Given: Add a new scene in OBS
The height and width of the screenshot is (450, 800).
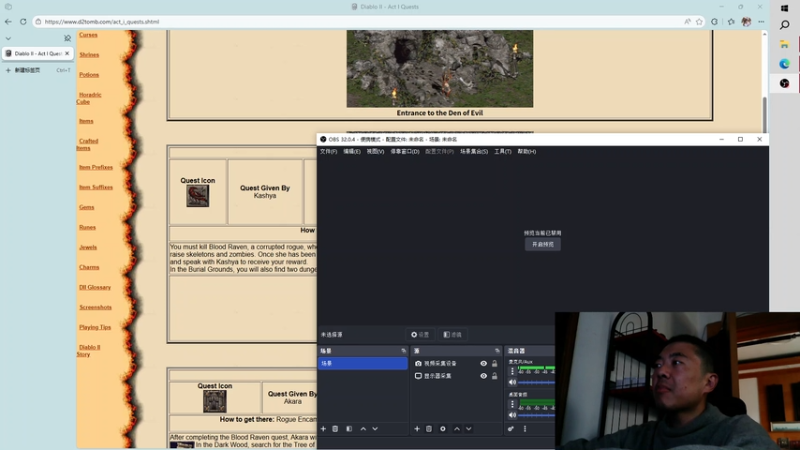Looking at the screenshot, I should tap(323, 429).
